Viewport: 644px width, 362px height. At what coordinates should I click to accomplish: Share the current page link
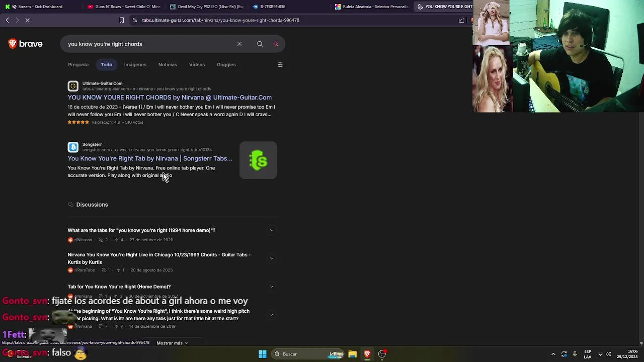(461, 20)
